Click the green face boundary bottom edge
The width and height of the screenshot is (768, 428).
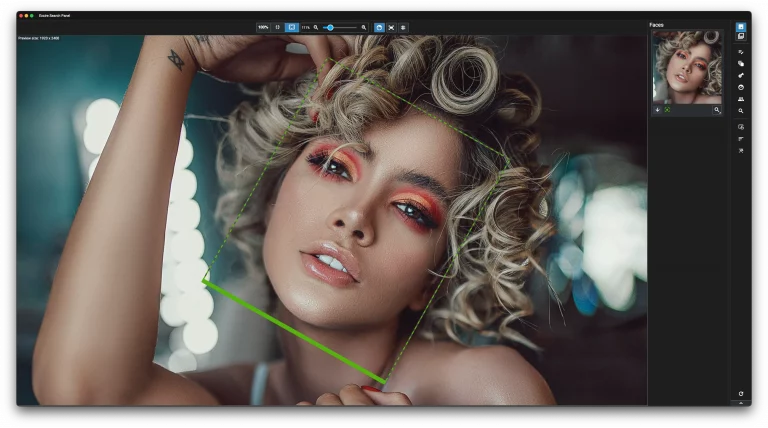(294, 331)
